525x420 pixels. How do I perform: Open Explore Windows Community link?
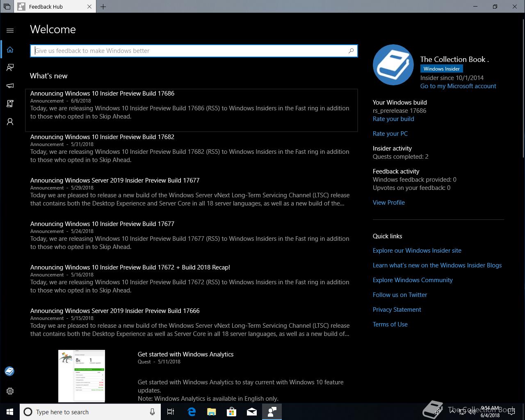click(413, 280)
